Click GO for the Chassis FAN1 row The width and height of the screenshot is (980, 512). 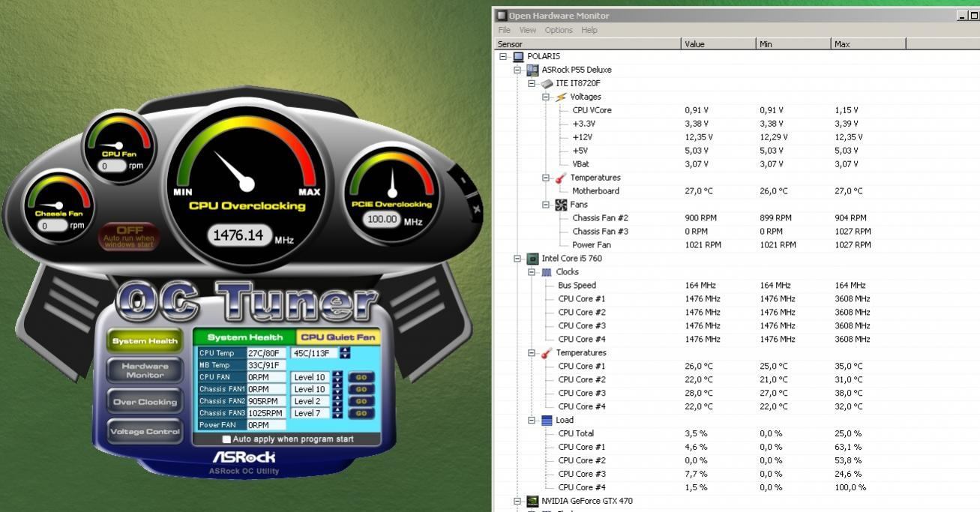tap(361, 389)
